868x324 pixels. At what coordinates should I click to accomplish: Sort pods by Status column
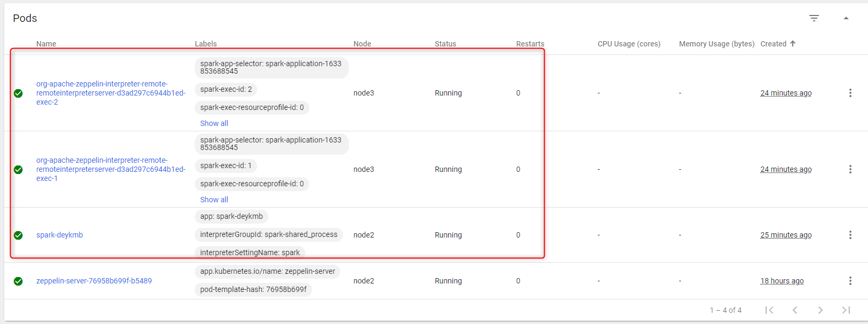(x=445, y=44)
